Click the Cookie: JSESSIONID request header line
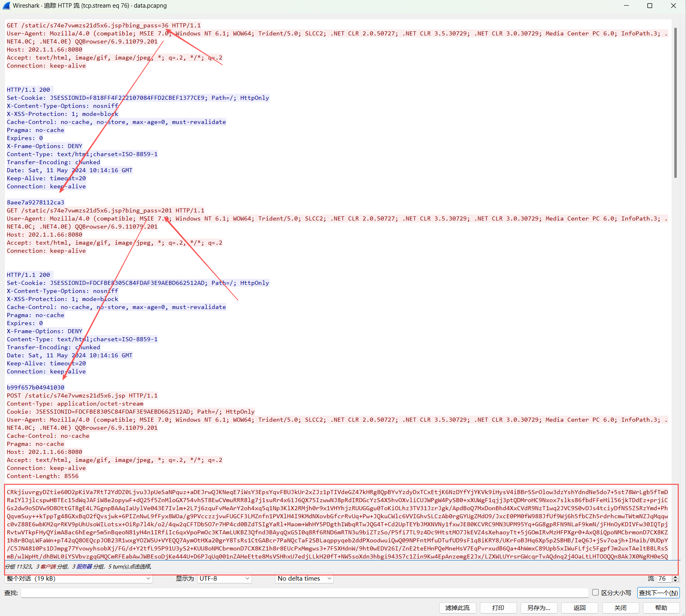Viewport: 686px width, 616px height. click(130, 412)
